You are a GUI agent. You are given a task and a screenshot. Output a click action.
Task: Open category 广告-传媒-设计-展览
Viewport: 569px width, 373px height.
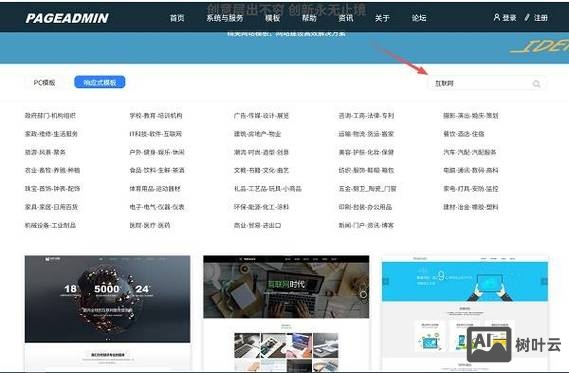261,116
